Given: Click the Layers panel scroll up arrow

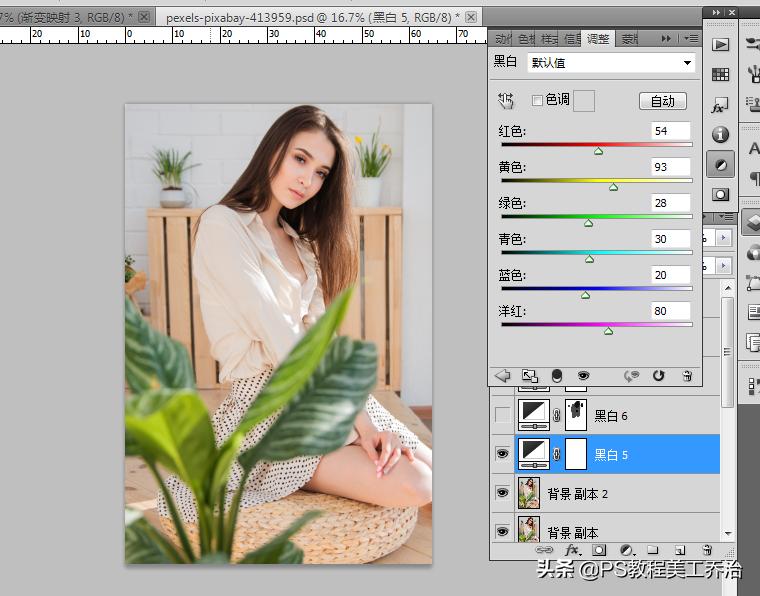Looking at the screenshot, I should (728, 288).
